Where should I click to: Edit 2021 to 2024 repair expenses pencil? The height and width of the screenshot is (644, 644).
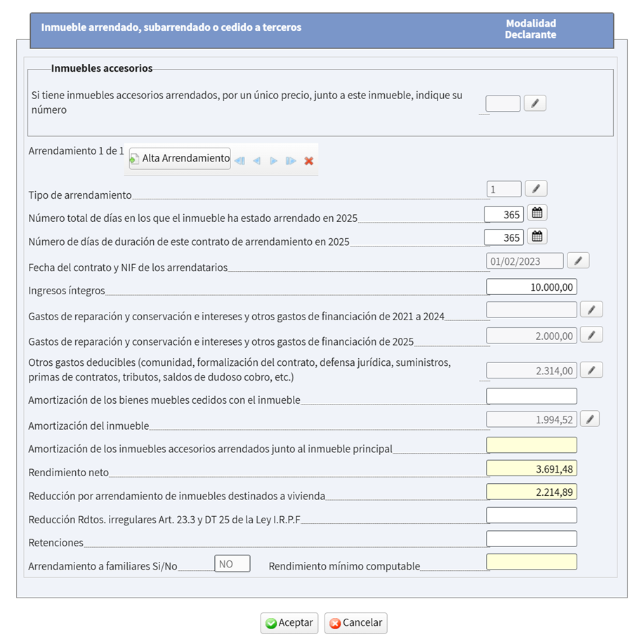591,310
